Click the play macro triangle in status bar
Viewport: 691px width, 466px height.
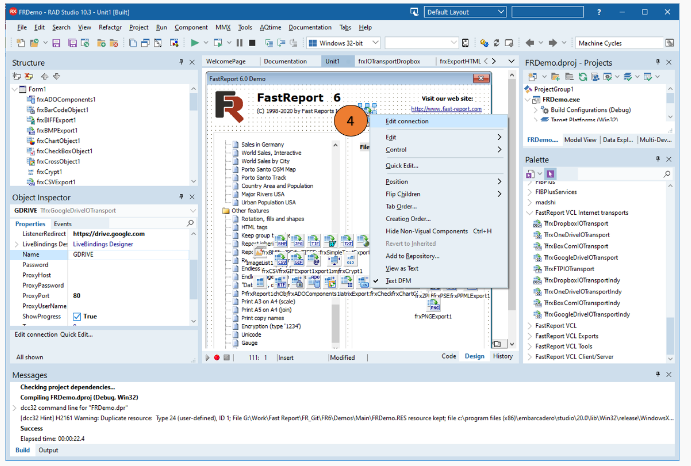[207, 358]
